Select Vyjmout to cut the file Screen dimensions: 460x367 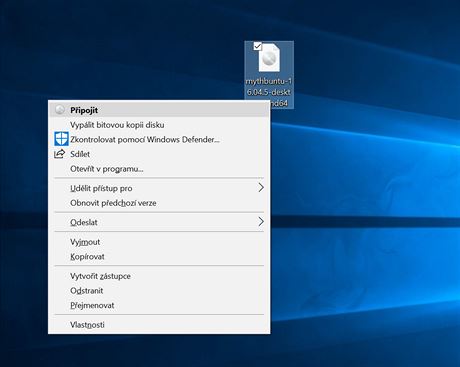[159, 242]
